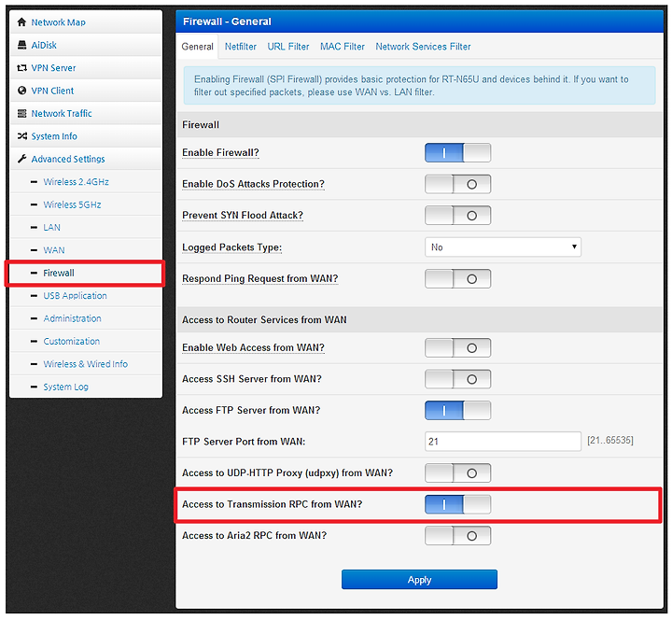The width and height of the screenshot is (672, 620).
Task: Select the General tab
Action: coord(198,47)
